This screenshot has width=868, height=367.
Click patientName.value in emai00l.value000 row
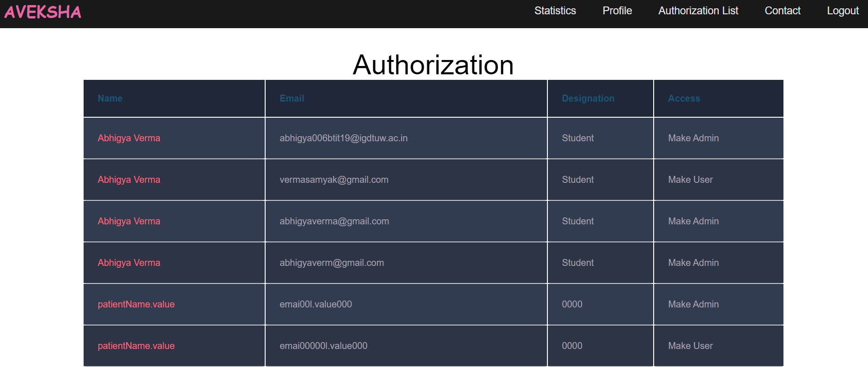coord(136,304)
